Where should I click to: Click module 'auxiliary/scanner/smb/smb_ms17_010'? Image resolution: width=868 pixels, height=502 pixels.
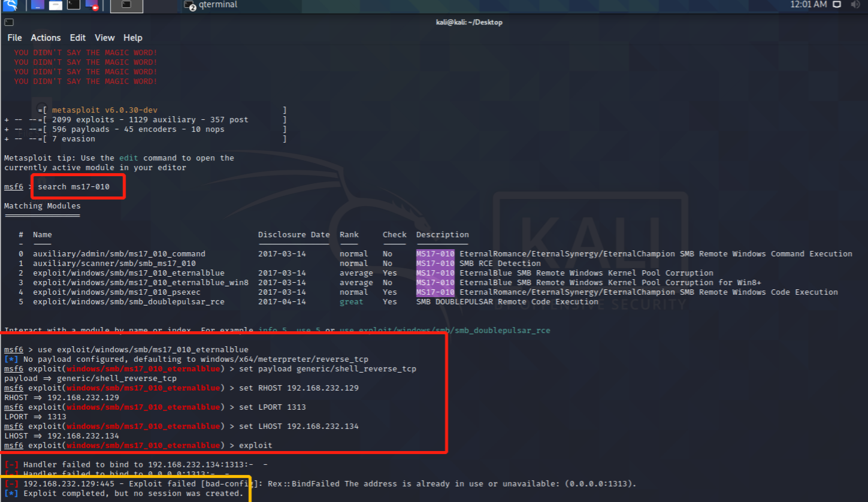click(114, 264)
